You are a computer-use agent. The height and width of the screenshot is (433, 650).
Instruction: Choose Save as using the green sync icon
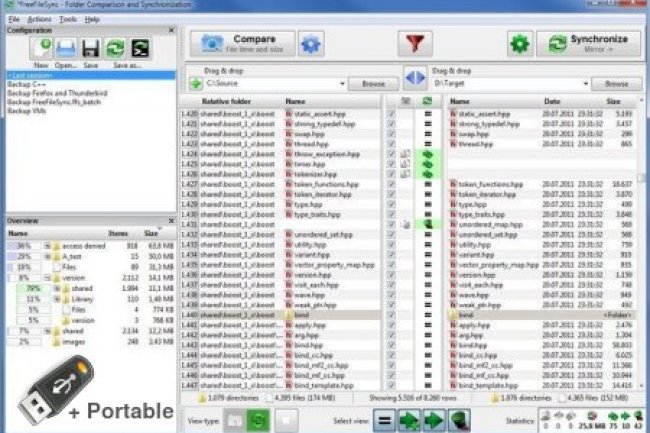(115, 49)
